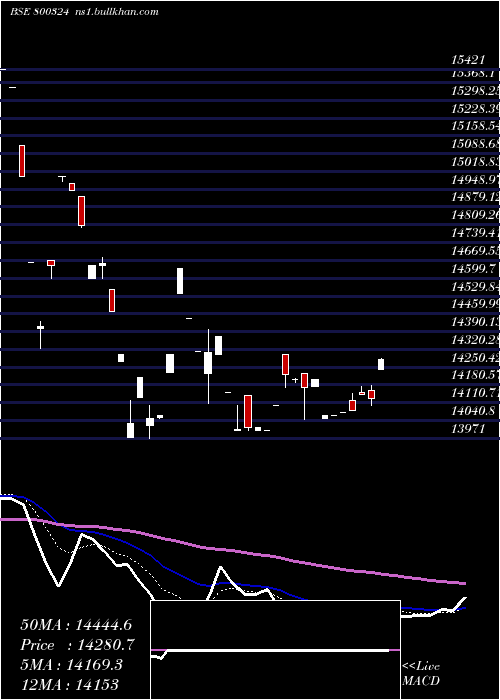This screenshot has height=700, width=500.
Task: Click the live MACD inset panel
Action: pyautogui.click(x=275, y=650)
